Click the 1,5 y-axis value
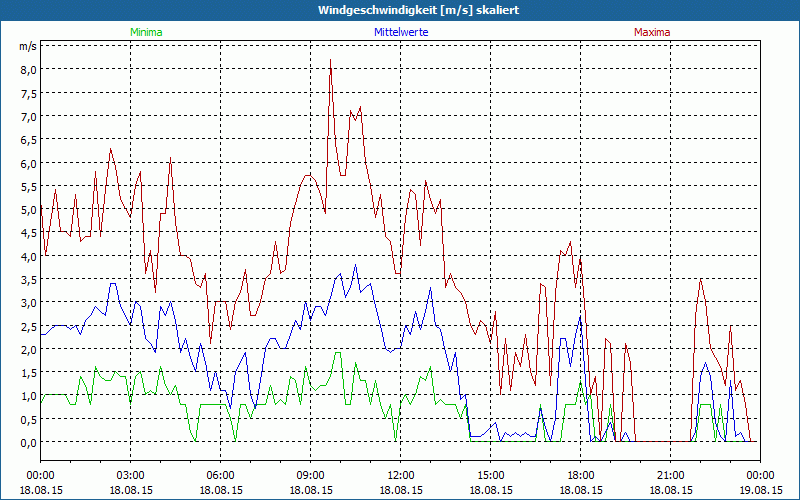Viewport: 800px width, 500px height. pos(28,373)
